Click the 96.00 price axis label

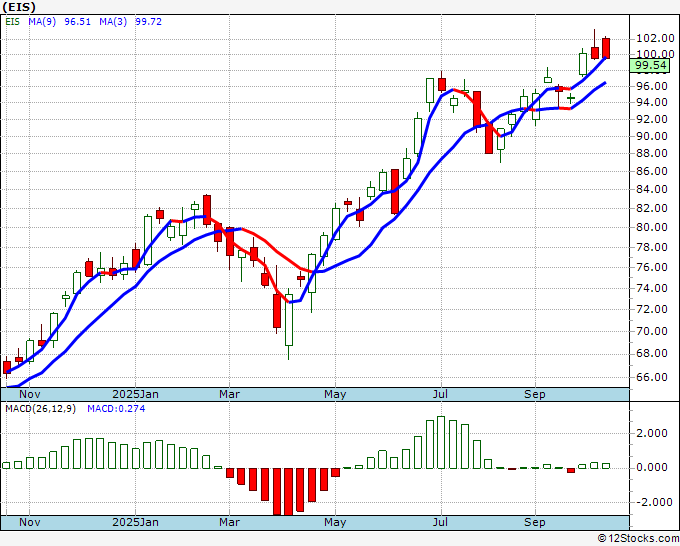pos(652,86)
